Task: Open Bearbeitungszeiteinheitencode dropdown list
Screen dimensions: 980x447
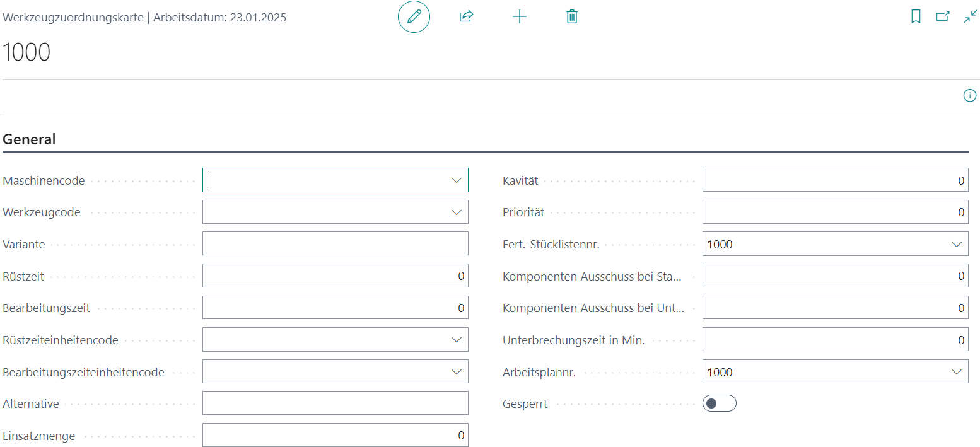Action: pos(457,372)
